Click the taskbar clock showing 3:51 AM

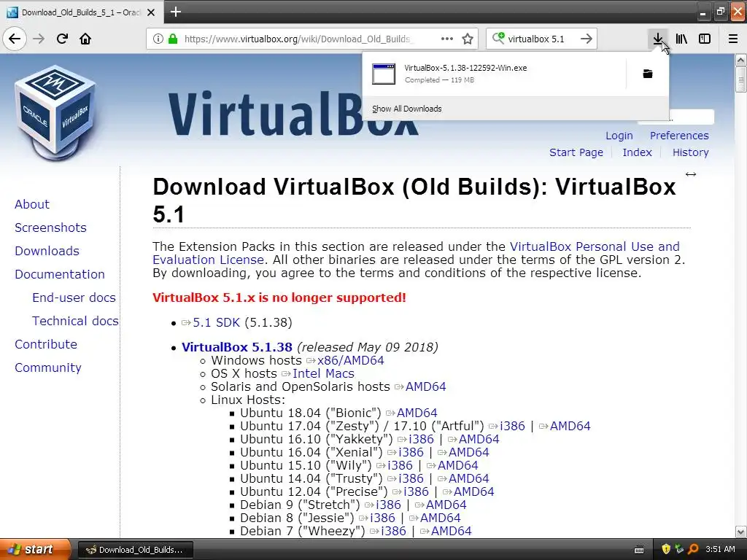click(720, 550)
